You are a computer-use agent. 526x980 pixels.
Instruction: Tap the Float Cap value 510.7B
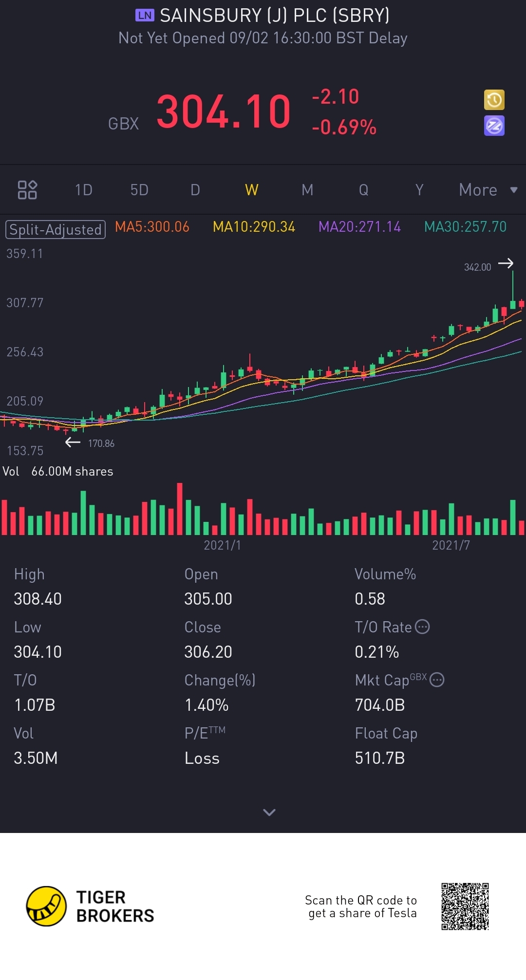[380, 758]
